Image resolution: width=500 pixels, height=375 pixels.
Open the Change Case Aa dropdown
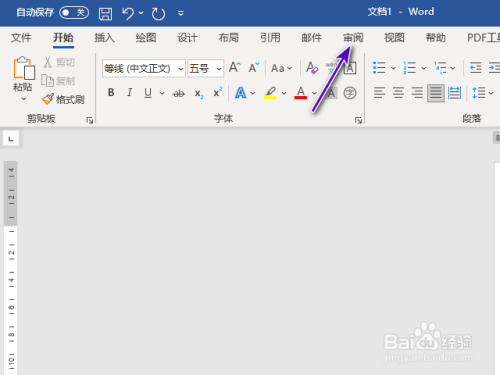[x=281, y=68]
